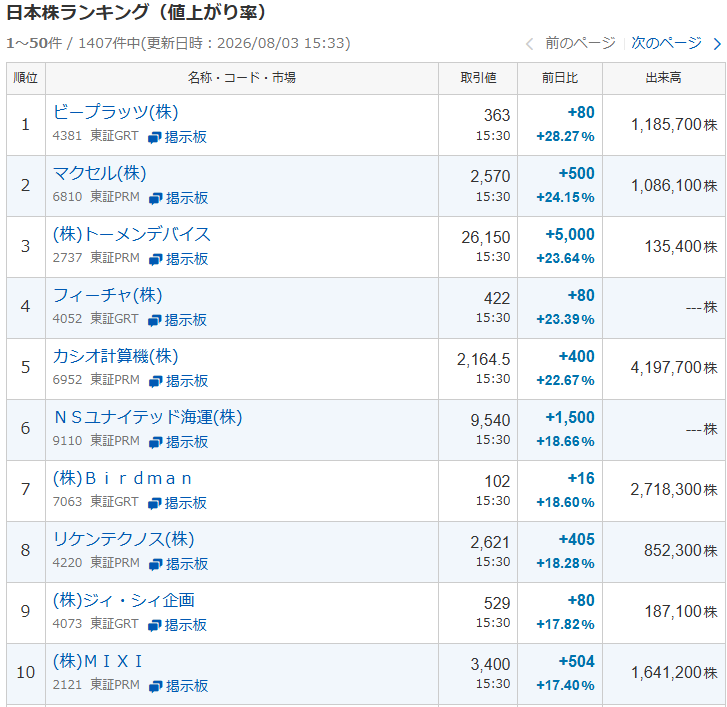Click the 順位 column header

pyautogui.click(x=26, y=78)
